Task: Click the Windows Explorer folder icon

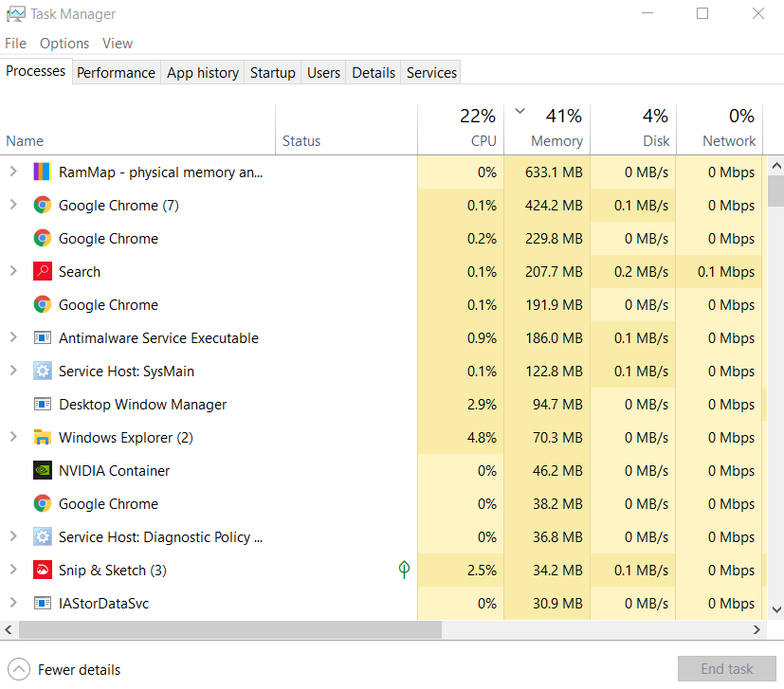Action: (x=42, y=438)
